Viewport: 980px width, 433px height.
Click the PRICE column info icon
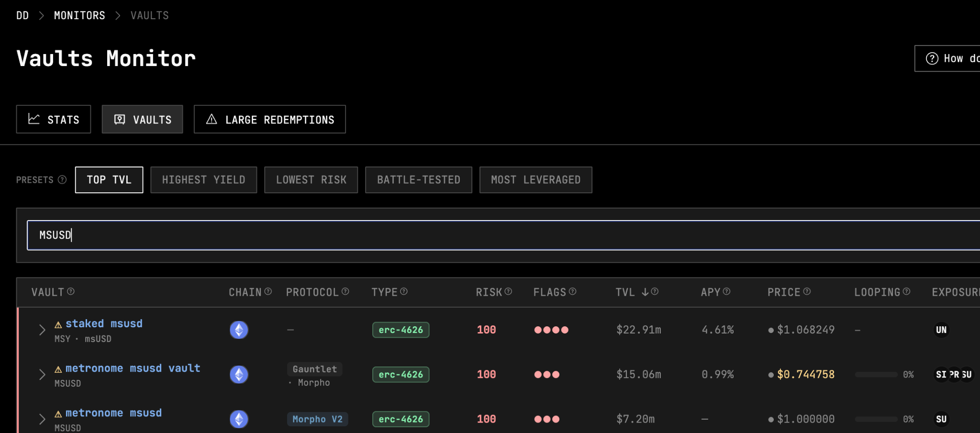click(x=807, y=291)
